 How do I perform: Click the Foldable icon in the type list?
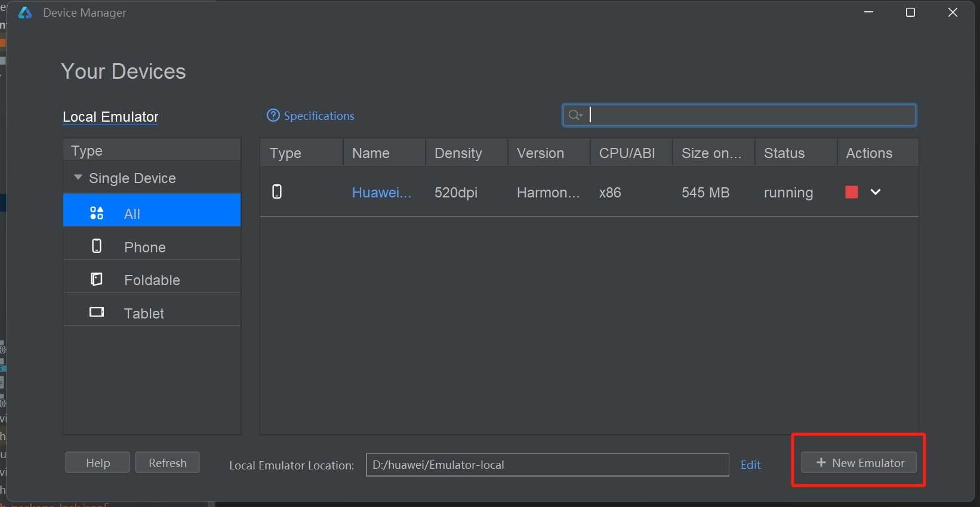tap(97, 279)
